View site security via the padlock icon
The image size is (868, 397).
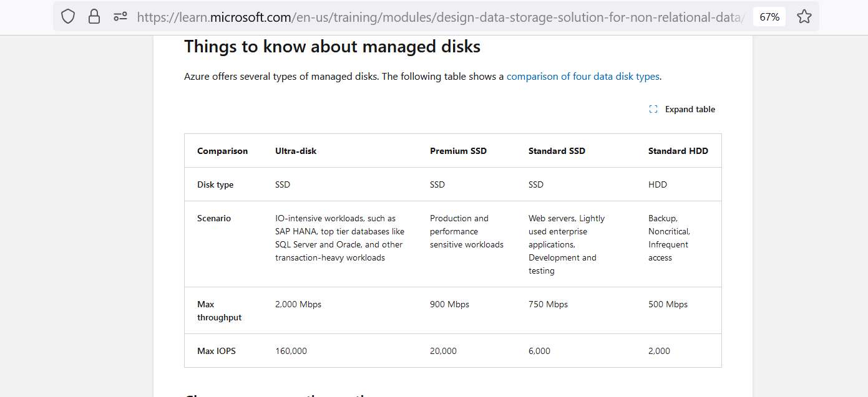coord(94,16)
